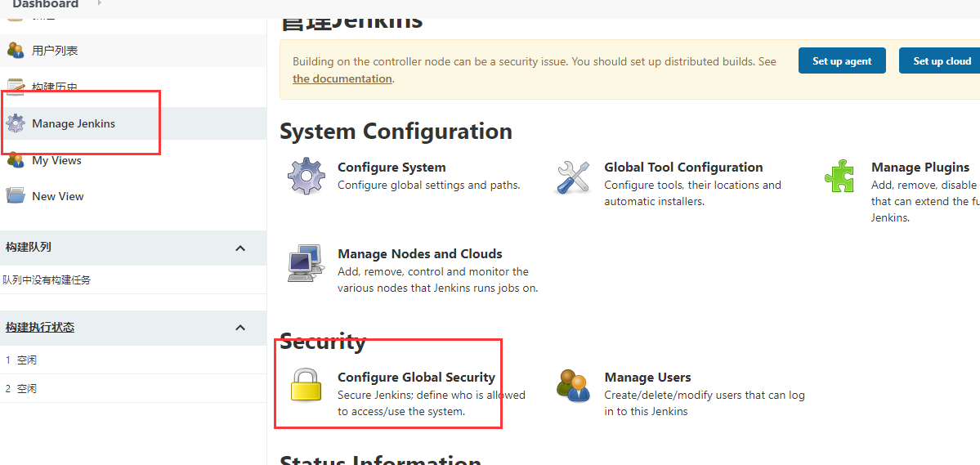Click 'Create/delete/modify users' description text
This screenshot has width=980, height=465.
705,403
